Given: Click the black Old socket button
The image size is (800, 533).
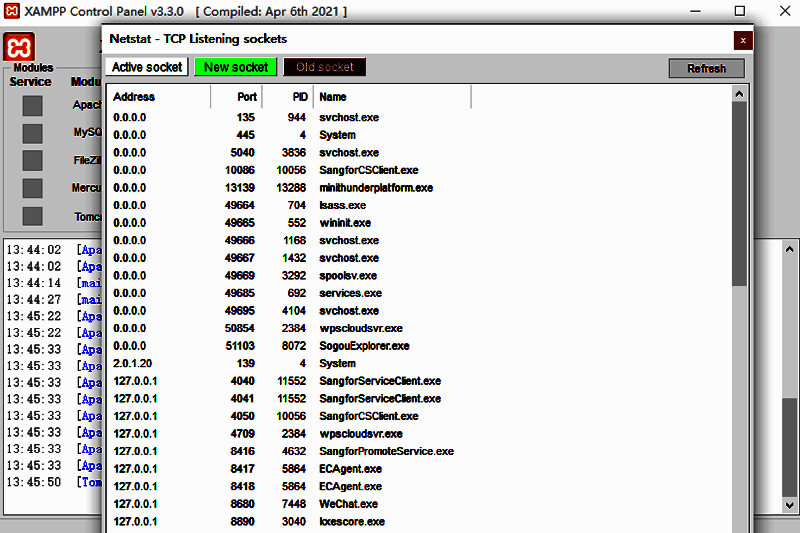Looking at the screenshot, I should click(x=324, y=67).
